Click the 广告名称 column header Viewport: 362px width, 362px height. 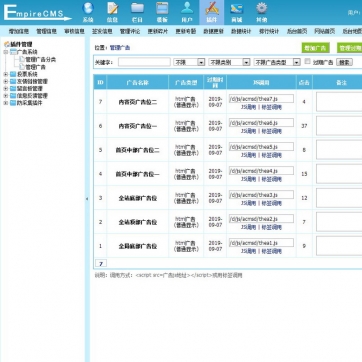(x=138, y=82)
